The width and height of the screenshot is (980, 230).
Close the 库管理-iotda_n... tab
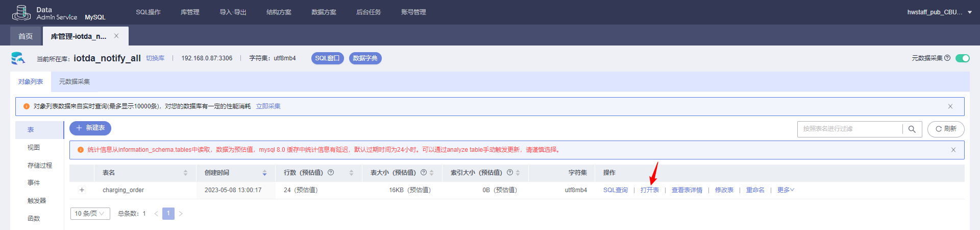(x=116, y=36)
